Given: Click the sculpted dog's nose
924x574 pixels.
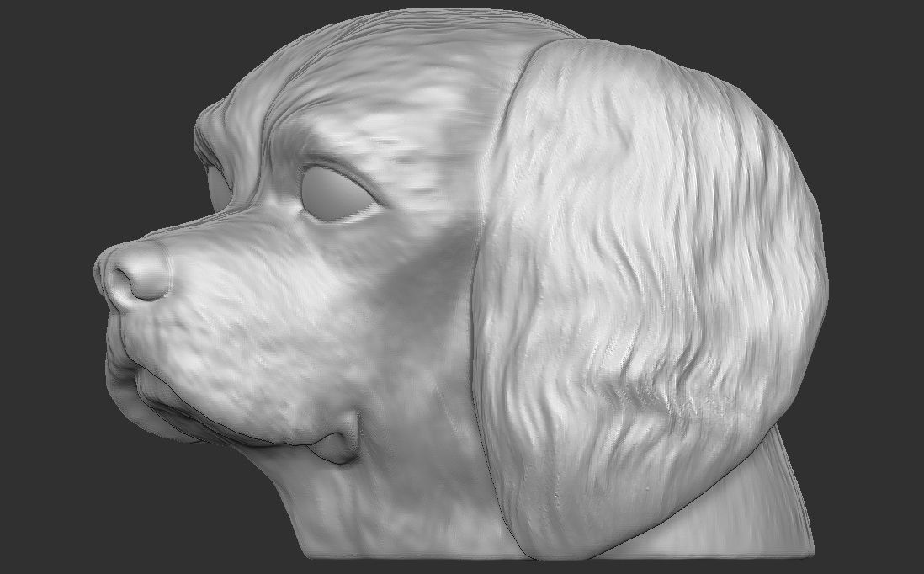Looking at the screenshot, I should [133, 274].
